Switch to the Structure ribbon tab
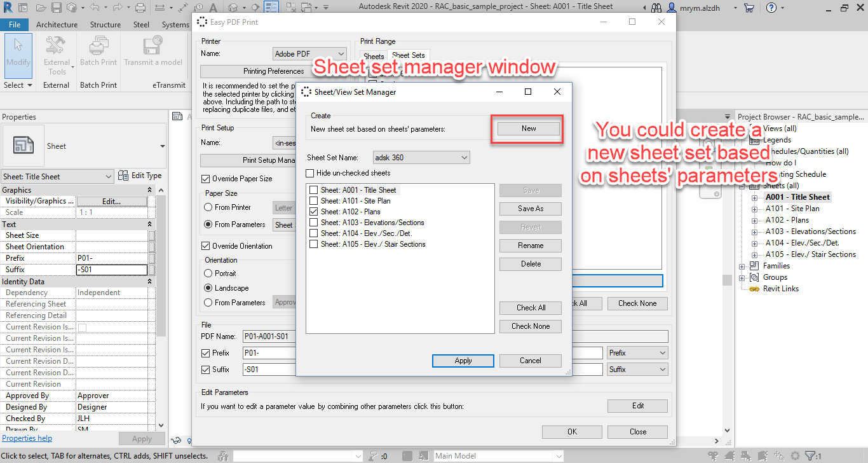The image size is (868, 463). 105,25
